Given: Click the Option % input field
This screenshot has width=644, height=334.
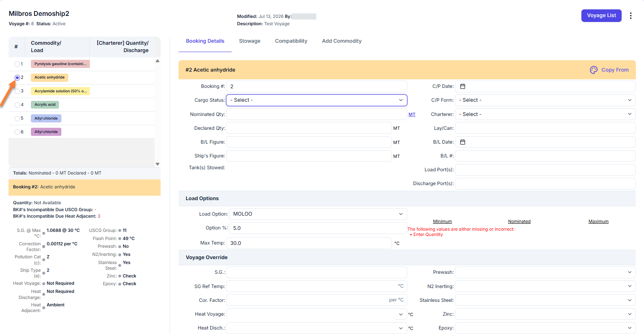Looking at the screenshot, I should 318,228.
